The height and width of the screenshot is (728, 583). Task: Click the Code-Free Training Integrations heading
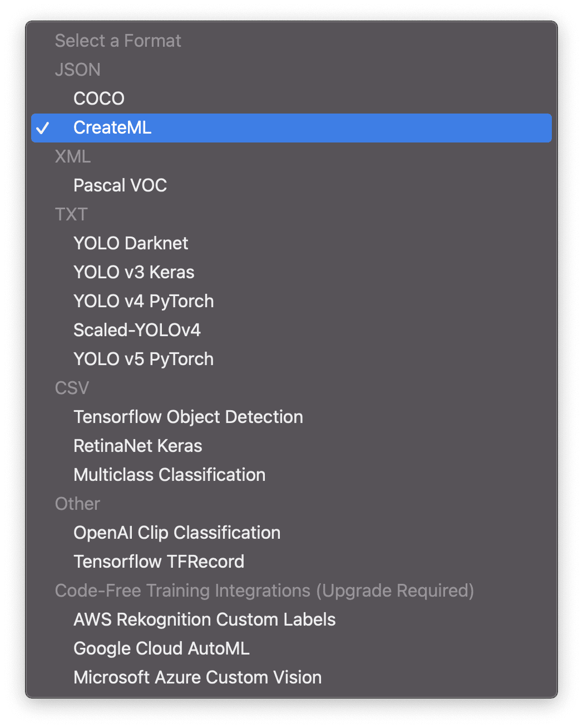264,591
